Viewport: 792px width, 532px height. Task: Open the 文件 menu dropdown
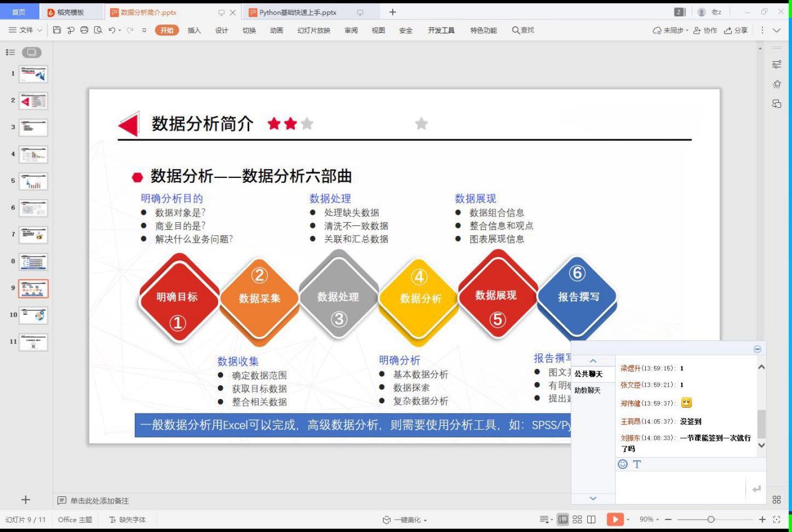pyautogui.click(x=26, y=30)
